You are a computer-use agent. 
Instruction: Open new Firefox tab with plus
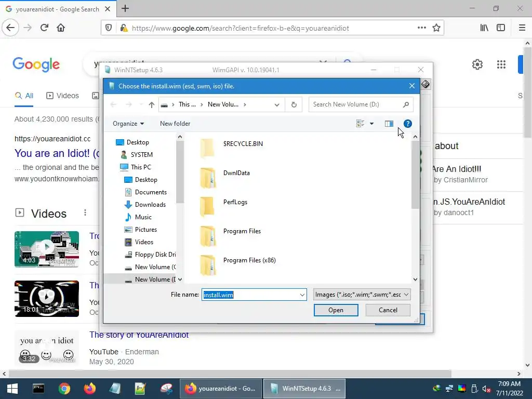click(x=125, y=8)
